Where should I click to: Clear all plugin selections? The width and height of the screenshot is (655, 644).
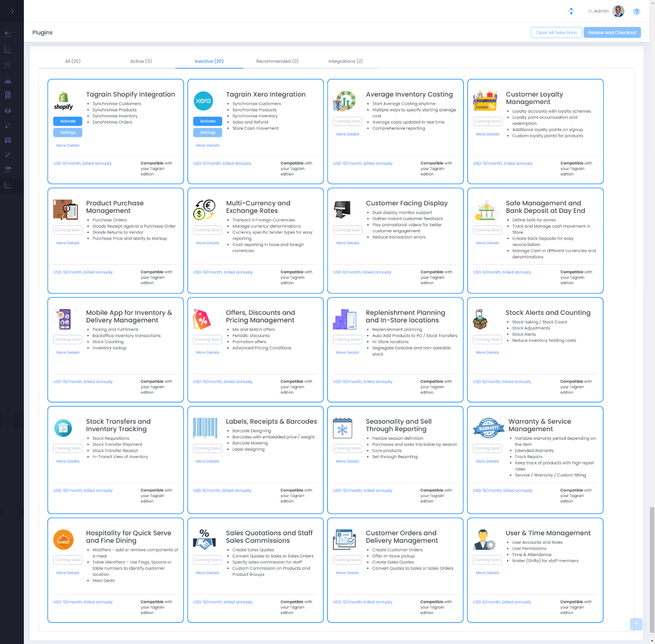(556, 32)
